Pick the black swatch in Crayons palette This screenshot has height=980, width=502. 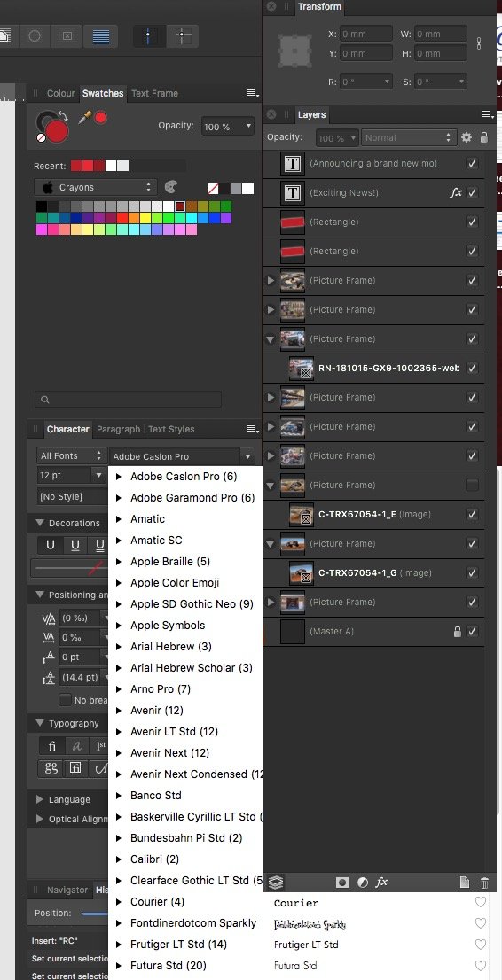coord(42,206)
